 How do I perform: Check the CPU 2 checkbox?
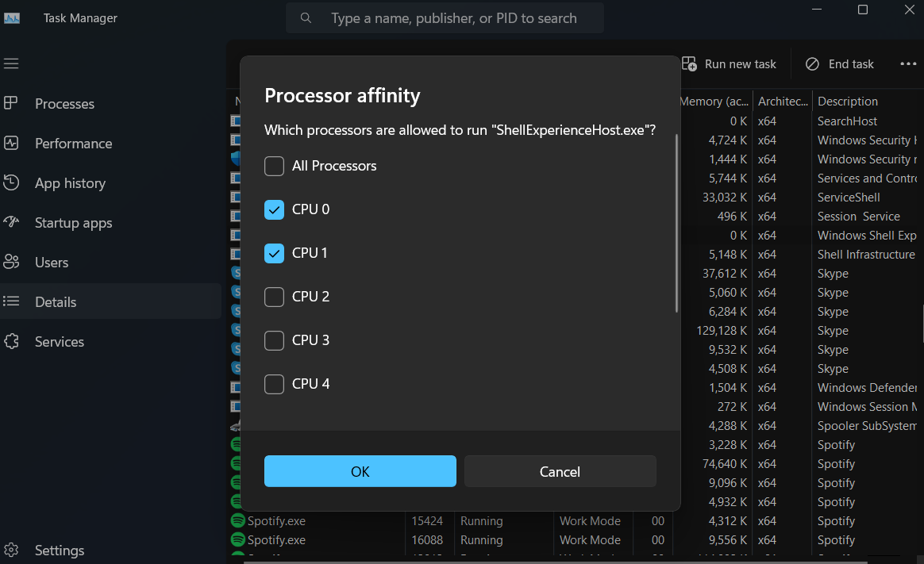point(274,297)
